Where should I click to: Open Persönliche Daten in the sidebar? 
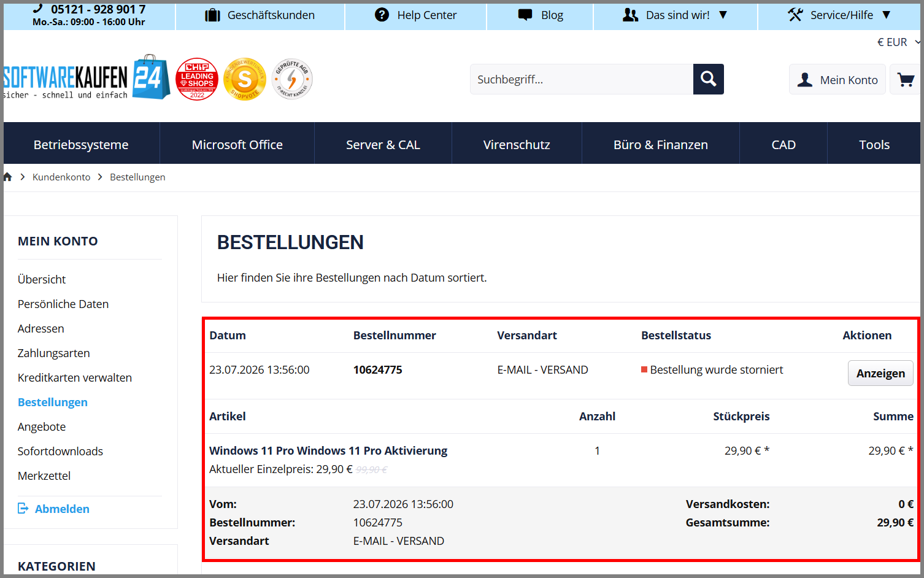pyautogui.click(x=63, y=304)
